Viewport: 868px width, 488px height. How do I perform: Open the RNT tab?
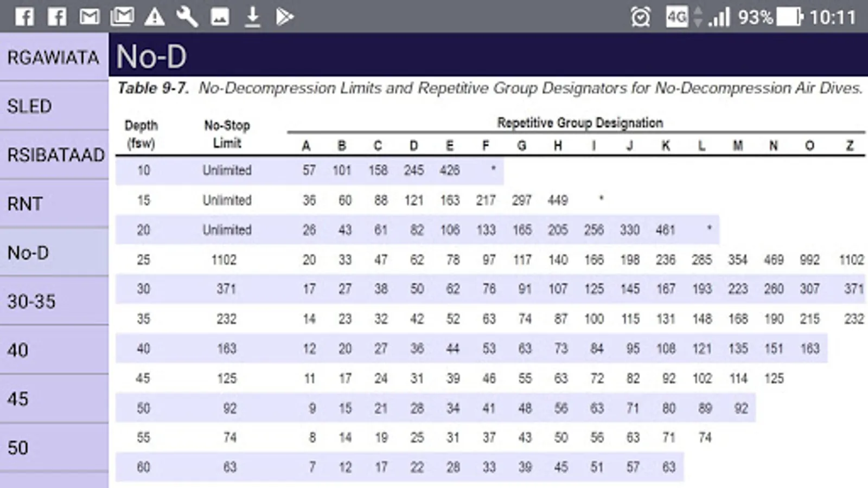point(54,203)
